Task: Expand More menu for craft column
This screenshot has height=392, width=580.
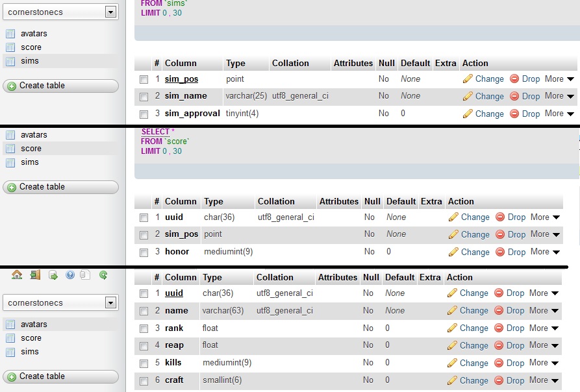Action: 545,380
